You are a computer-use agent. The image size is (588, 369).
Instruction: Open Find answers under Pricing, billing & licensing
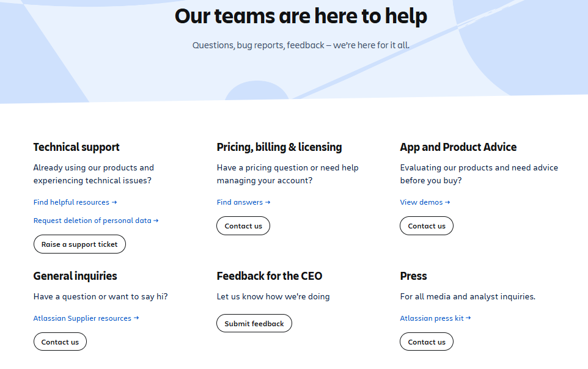[243, 202]
